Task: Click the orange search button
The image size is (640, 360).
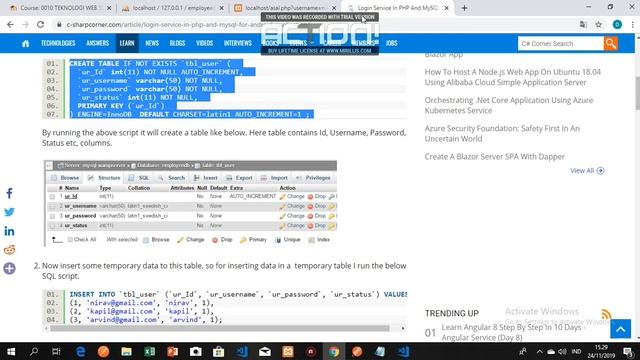Action: (611, 43)
